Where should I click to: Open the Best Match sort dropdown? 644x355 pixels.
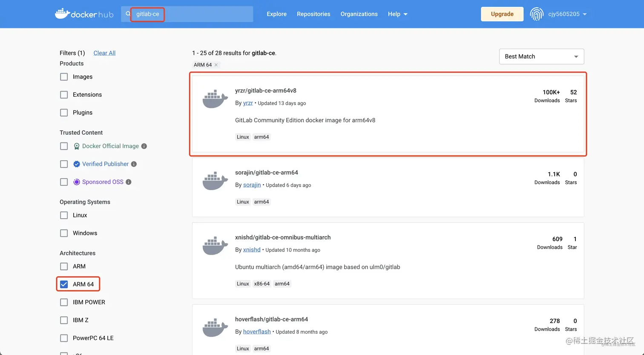pyautogui.click(x=541, y=56)
